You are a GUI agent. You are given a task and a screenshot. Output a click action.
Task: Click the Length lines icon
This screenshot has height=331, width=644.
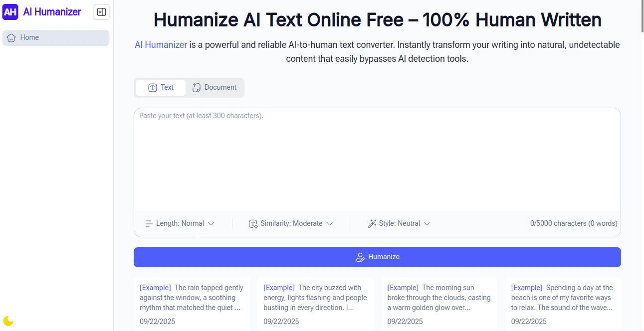pos(149,223)
